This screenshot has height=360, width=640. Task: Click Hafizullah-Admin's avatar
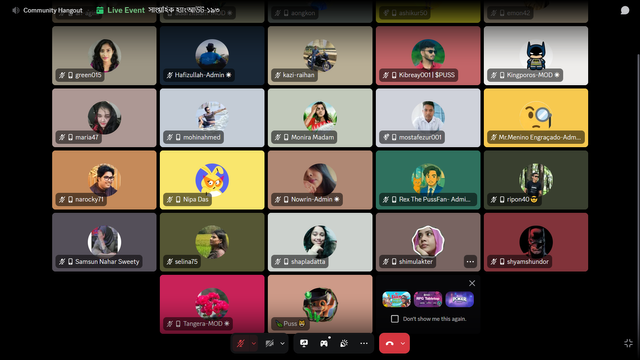pos(212,56)
